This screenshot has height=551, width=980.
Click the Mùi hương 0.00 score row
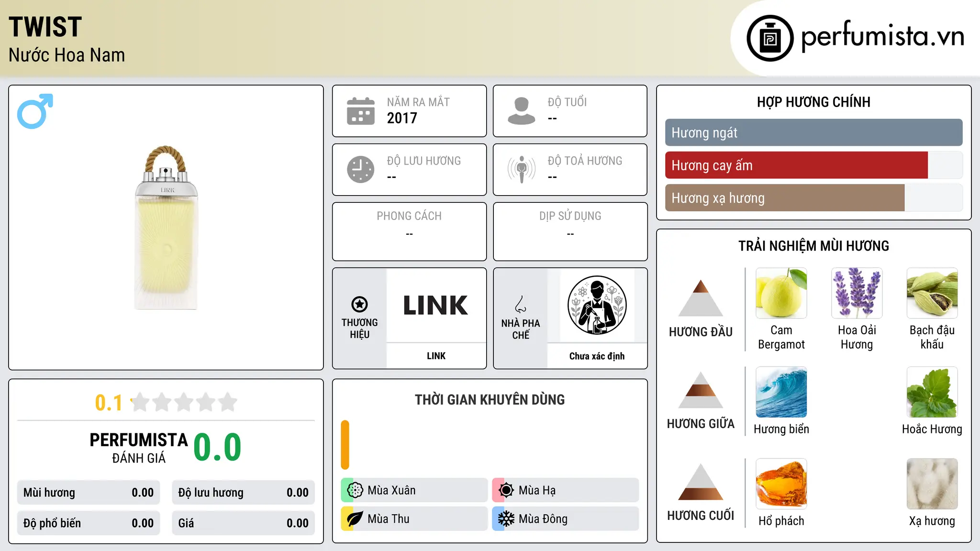point(89,493)
